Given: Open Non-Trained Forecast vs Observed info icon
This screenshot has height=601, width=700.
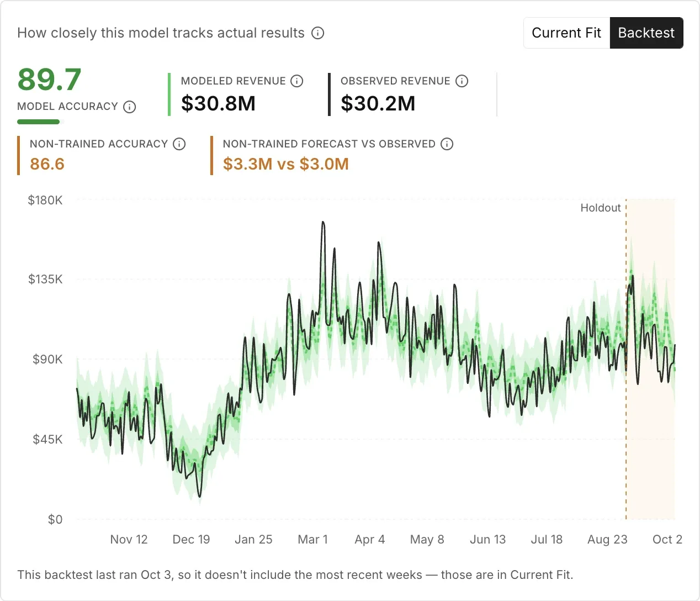Looking at the screenshot, I should tap(447, 144).
